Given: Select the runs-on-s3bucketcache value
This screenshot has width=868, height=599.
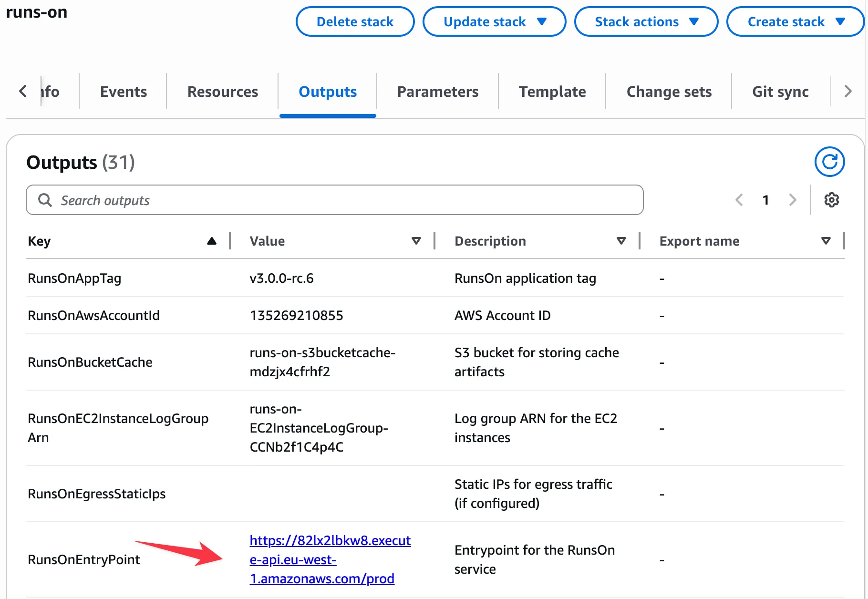Looking at the screenshot, I should click(322, 362).
